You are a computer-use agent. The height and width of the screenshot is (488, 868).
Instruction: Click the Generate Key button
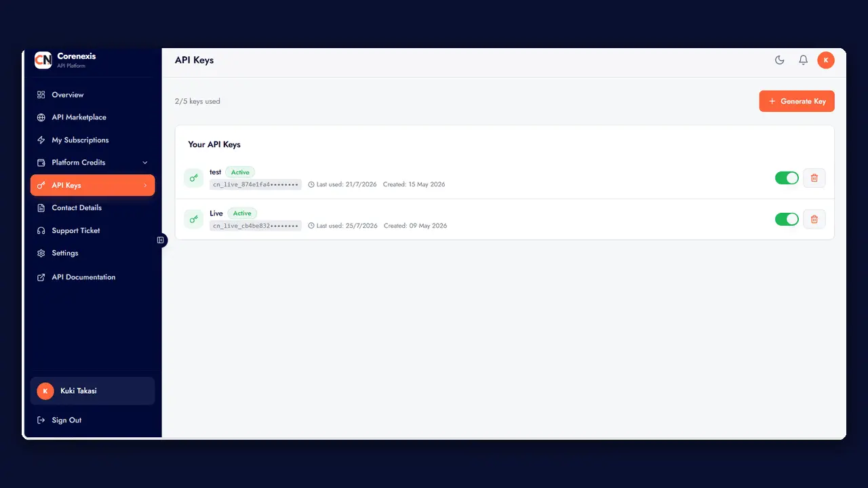(x=797, y=101)
